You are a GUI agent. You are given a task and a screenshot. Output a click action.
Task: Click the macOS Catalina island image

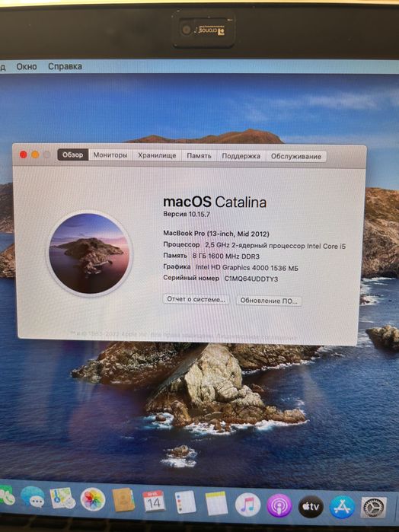point(89,253)
